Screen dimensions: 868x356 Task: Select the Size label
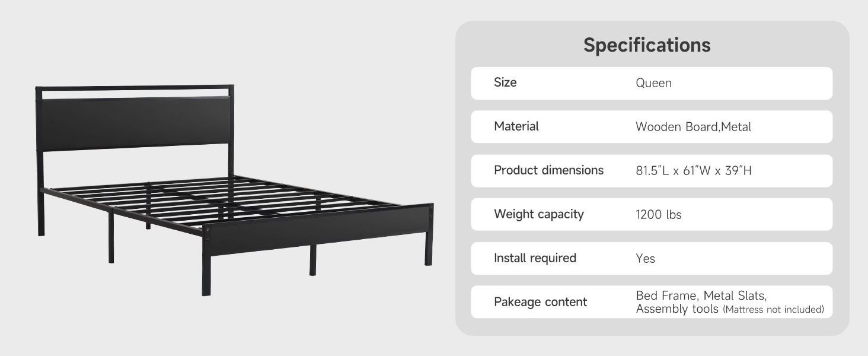point(505,82)
